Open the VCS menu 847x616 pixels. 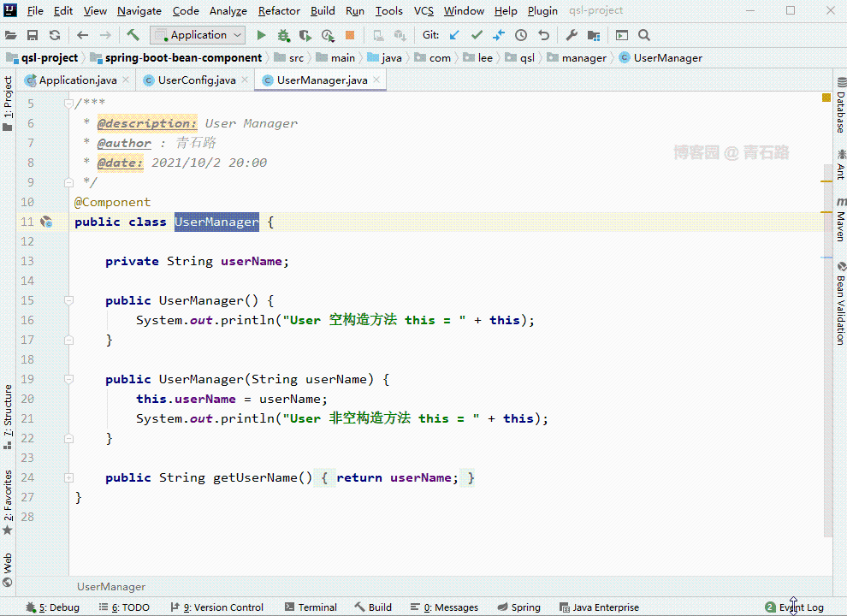423,11
